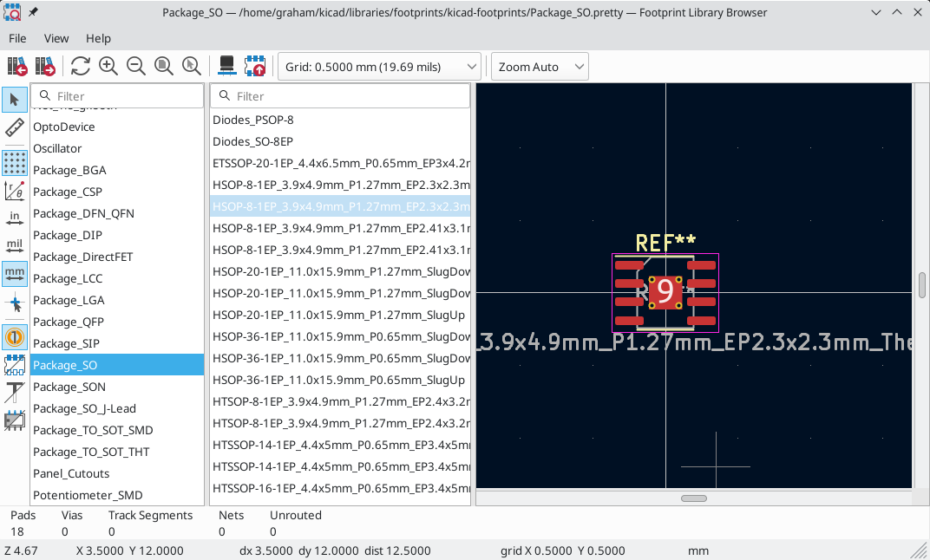Click the canvas vertical scrollbar handle
The width and height of the screenshot is (930, 560).
(921, 284)
